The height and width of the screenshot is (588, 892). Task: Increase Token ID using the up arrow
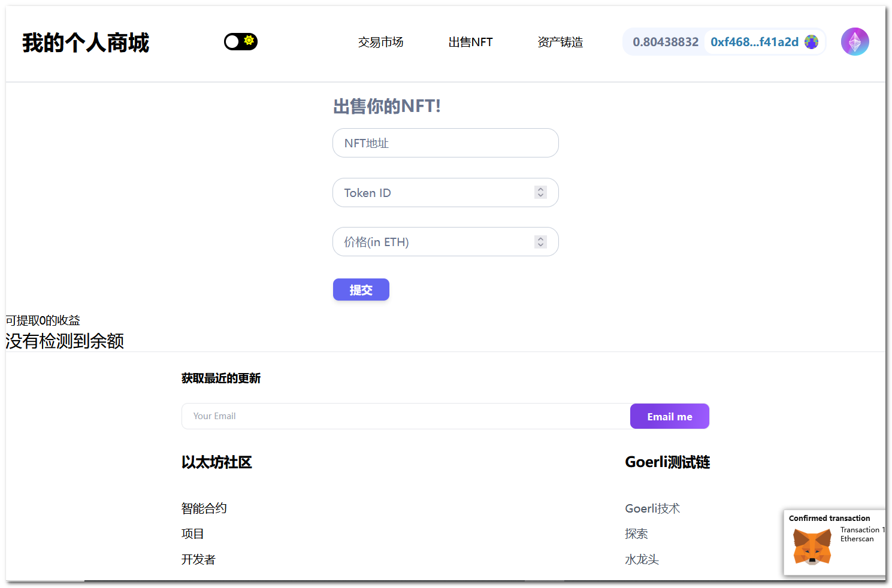point(540,189)
